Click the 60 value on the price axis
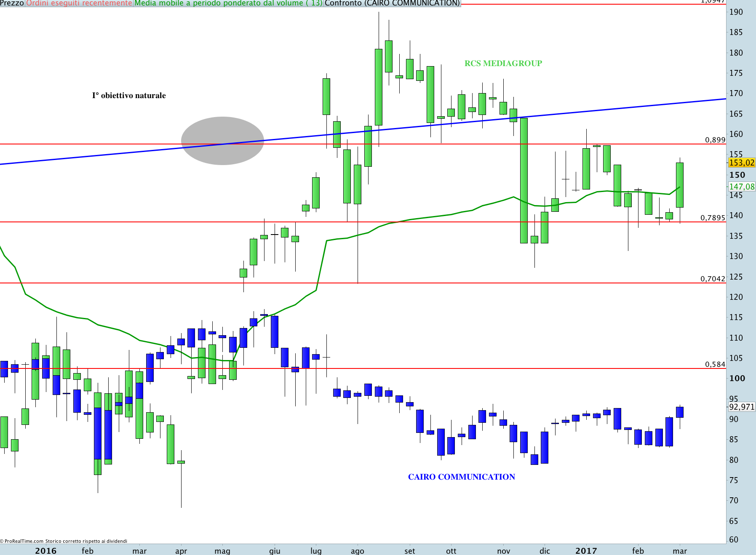The height and width of the screenshot is (555, 756). pos(734,539)
